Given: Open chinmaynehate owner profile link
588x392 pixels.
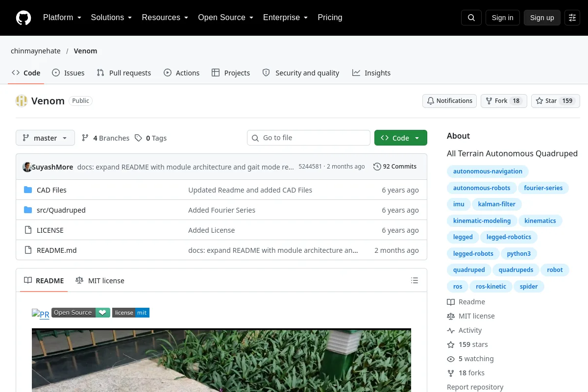Looking at the screenshot, I should pos(36,51).
